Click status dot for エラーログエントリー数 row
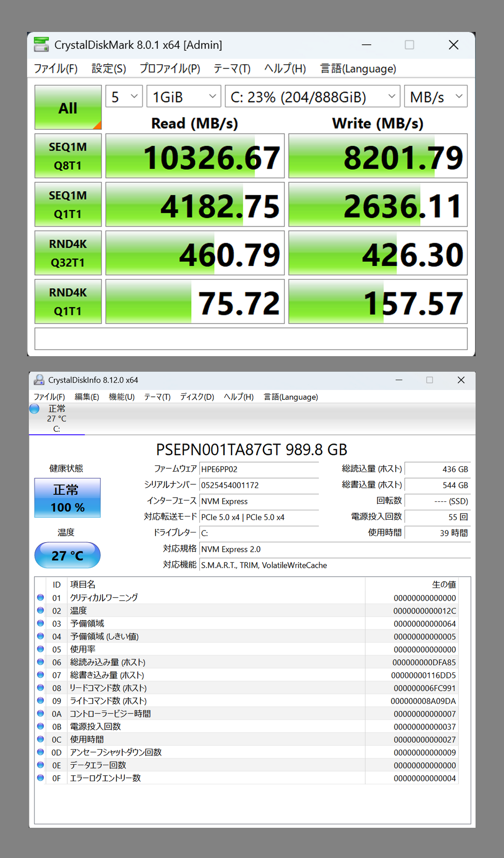 coord(40,777)
